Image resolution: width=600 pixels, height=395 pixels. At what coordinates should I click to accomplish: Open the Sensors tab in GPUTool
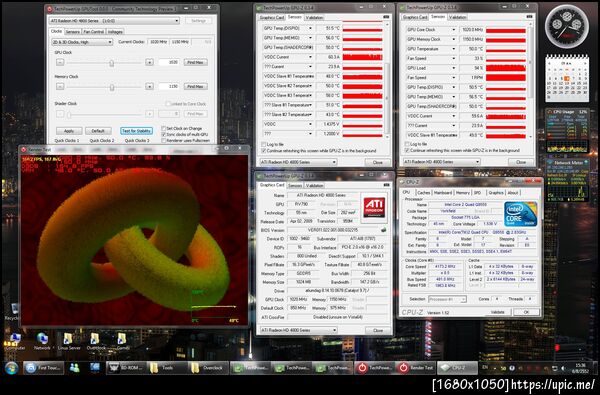72,32
